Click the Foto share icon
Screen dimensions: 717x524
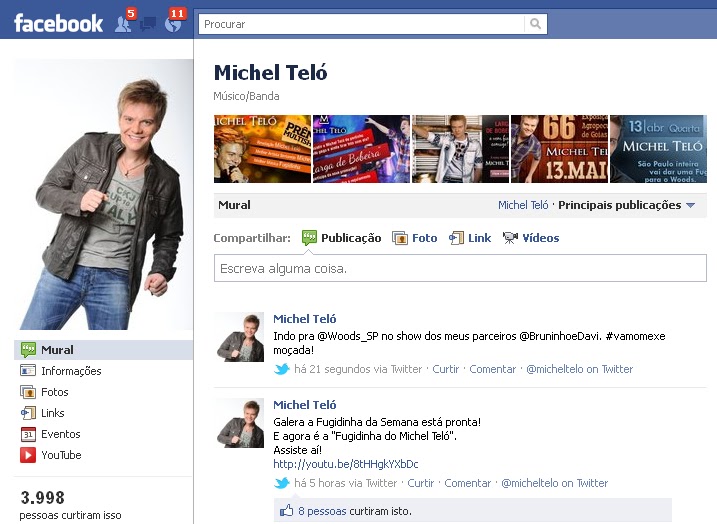click(400, 238)
